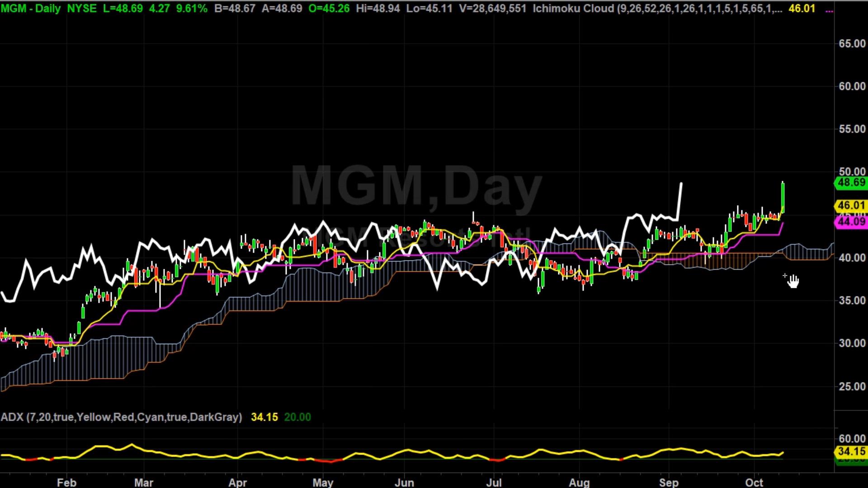Click the green ADX threshold 20.00 value
The width and height of the screenshot is (868, 488).
pyautogui.click(x=297, y=417)
